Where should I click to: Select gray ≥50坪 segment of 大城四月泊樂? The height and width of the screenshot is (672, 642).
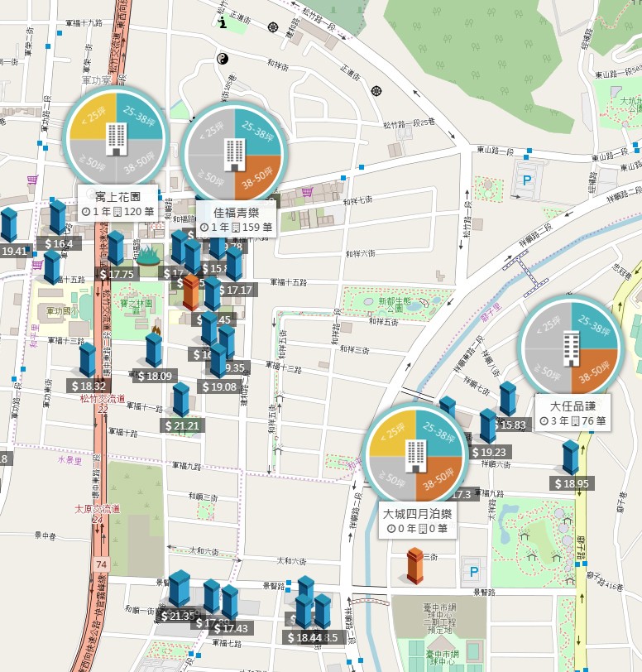[393, 479]
